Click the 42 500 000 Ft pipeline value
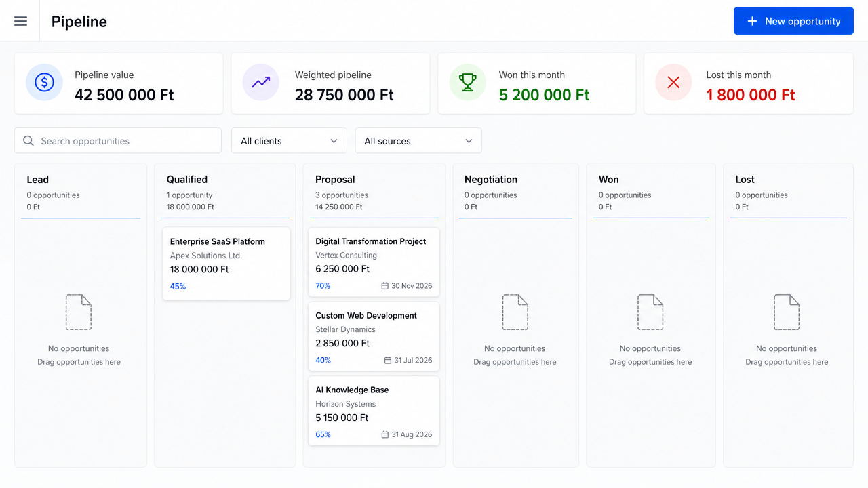The image size is (868, 488). 124,95
